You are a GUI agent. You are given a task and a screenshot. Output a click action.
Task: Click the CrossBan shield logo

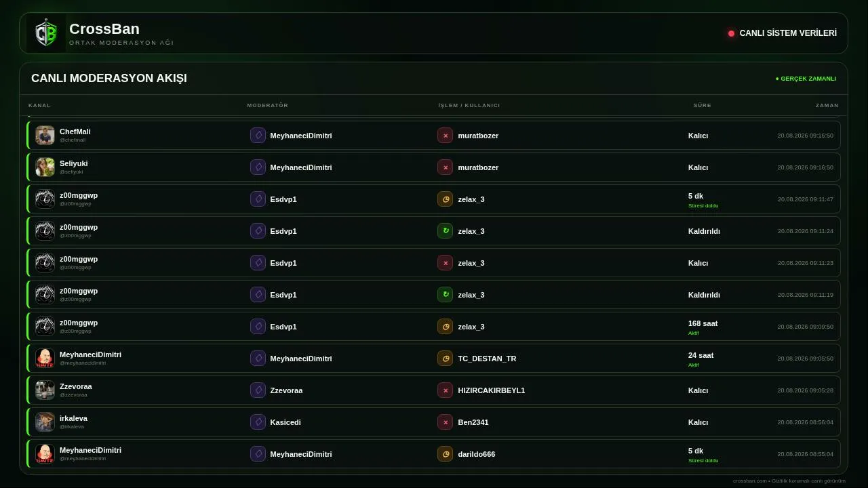[x=46, y=33]
